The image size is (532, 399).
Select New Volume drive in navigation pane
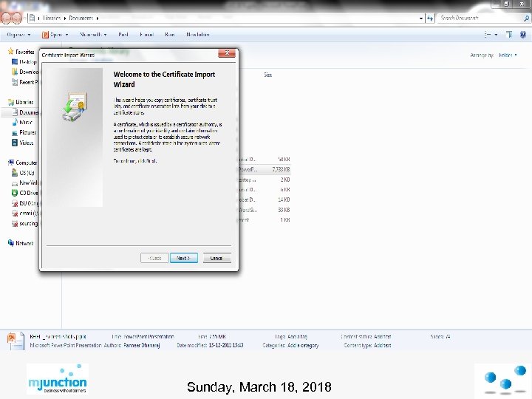pos(29,183)
